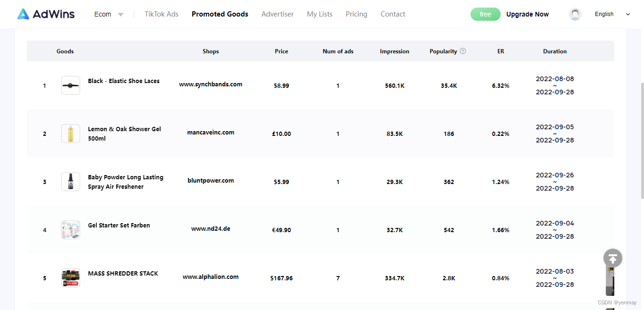Click the 2022-08-08 to 2022-09-28 duration
Image resolution: width=644 pixels, height=310 pixels.
coord(555,85)
